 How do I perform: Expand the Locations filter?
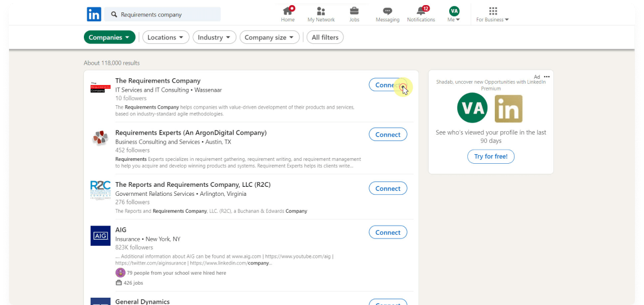(166, 37)
